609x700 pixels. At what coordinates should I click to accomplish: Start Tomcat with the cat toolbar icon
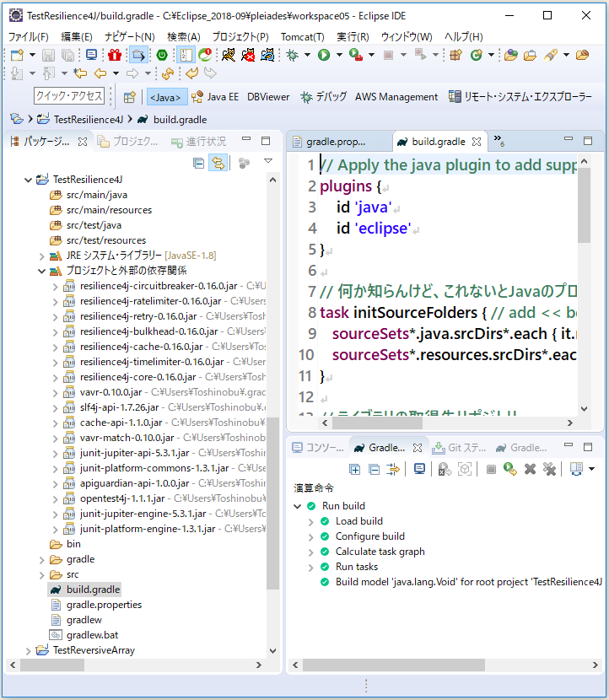(x=229, y=55)
